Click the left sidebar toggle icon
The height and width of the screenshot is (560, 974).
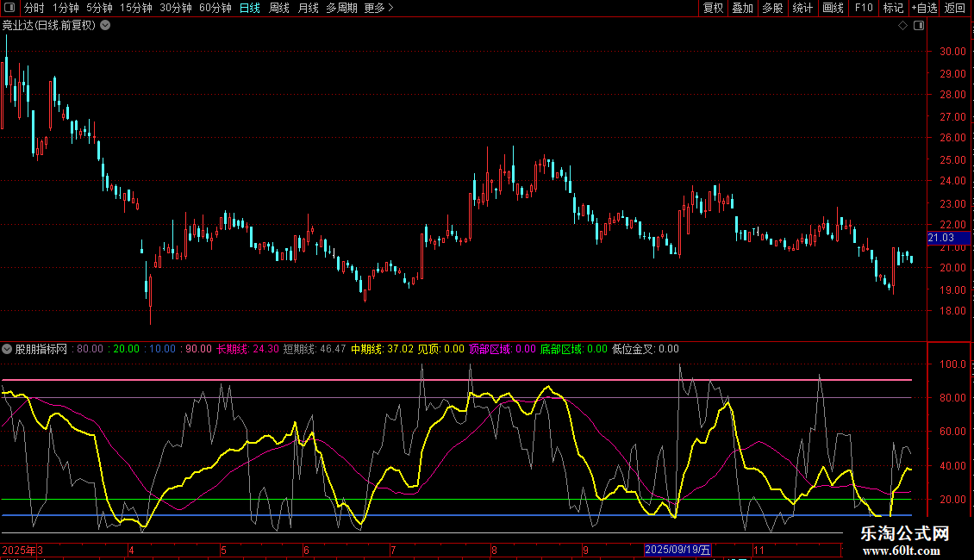[9, 8]
